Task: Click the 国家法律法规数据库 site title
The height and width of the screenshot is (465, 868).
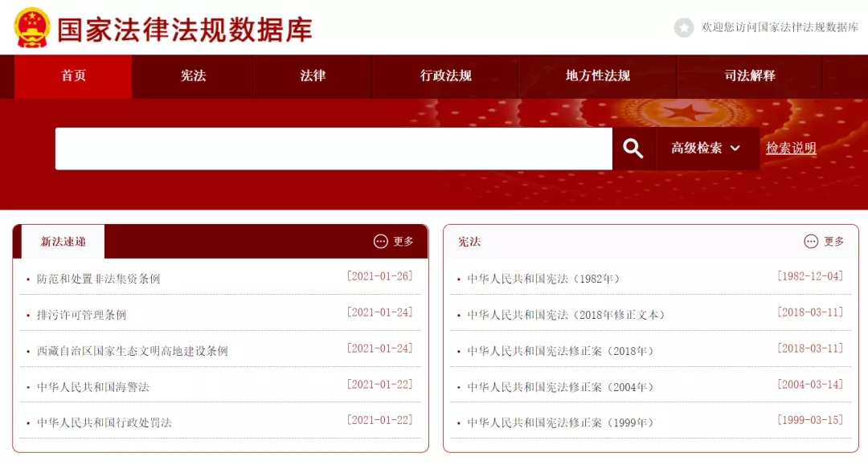Action: tap(185, 30)
